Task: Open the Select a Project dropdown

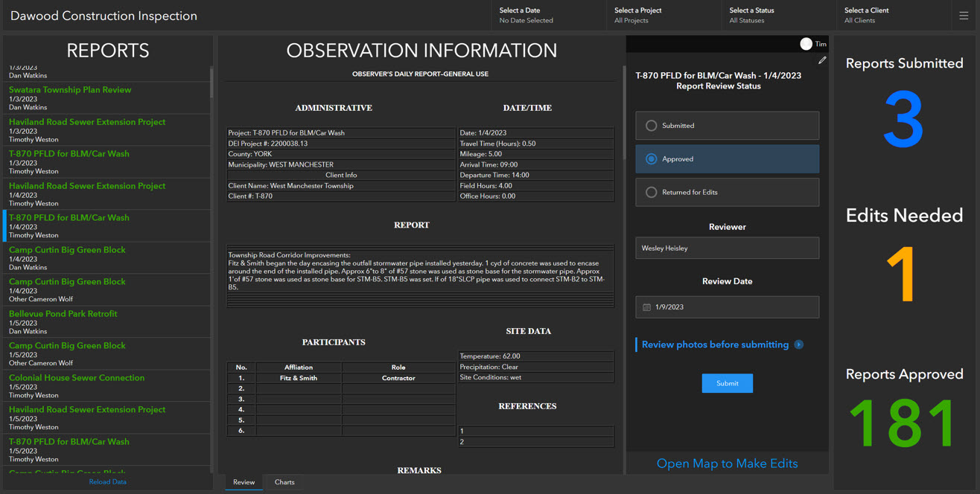Action: (663, 15)
